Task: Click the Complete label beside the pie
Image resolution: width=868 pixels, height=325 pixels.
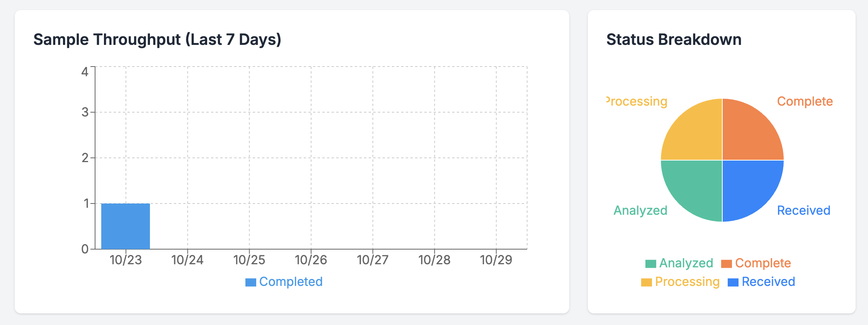Action: point(805,101)
